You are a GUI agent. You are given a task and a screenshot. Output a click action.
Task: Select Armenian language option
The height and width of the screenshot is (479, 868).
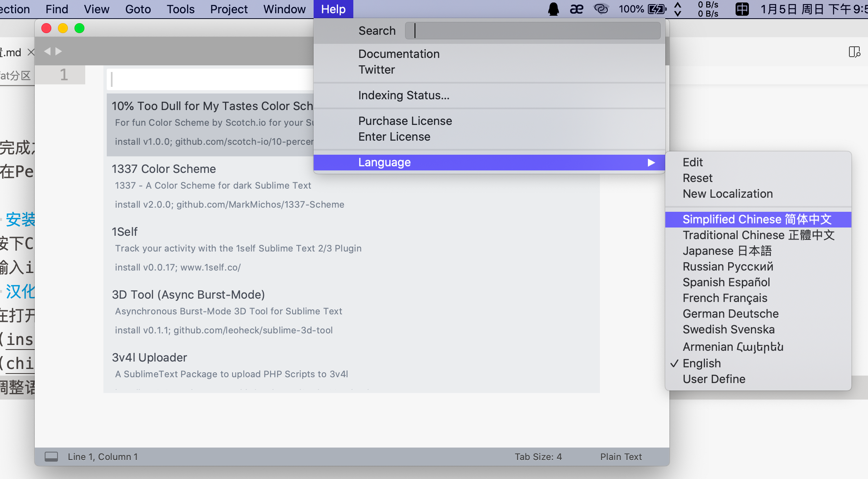758,346
